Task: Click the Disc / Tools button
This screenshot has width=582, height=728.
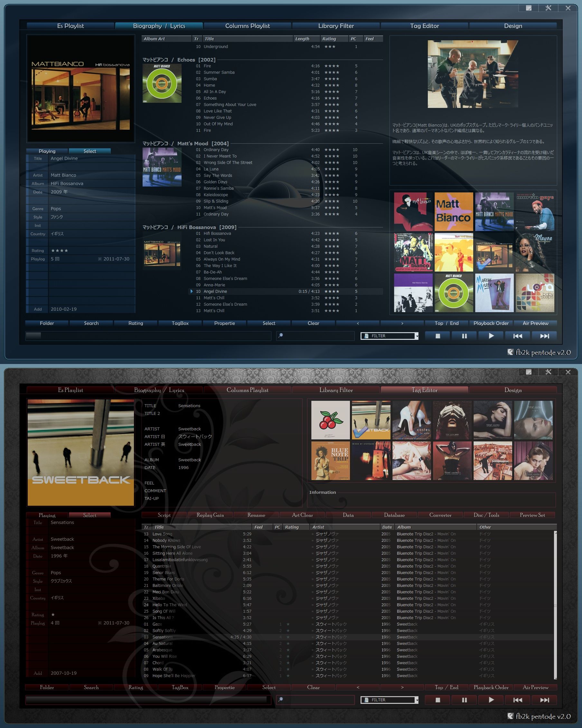Action: (486, 515)
